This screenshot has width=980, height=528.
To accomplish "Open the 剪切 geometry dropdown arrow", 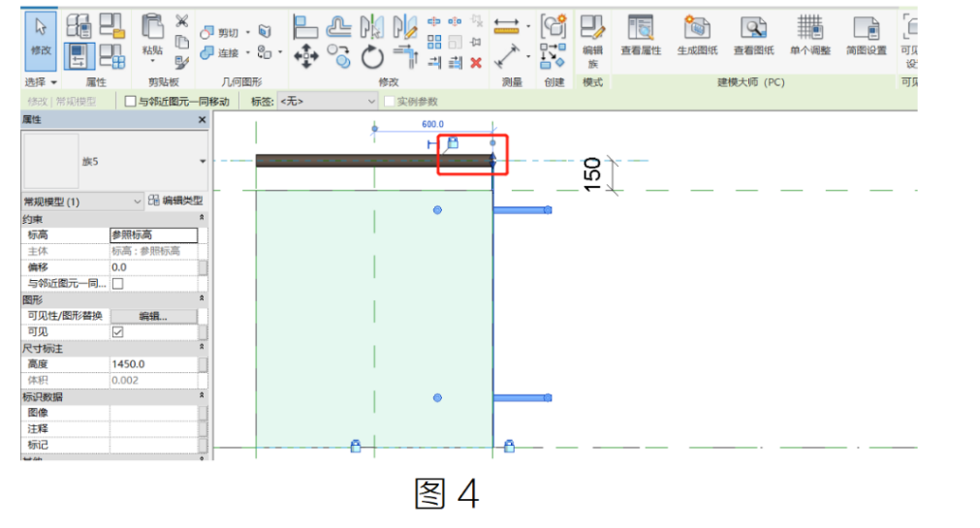I will pos(247,33).
